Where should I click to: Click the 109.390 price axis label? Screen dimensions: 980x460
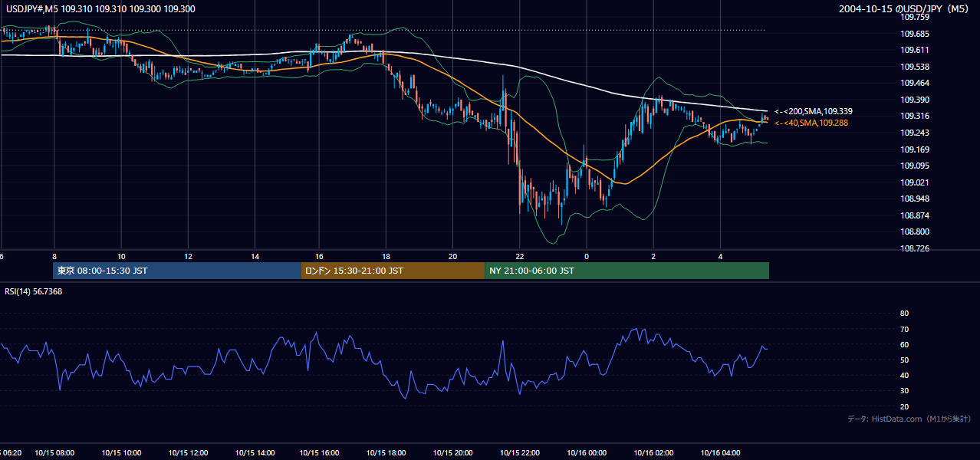click(915, 100)
